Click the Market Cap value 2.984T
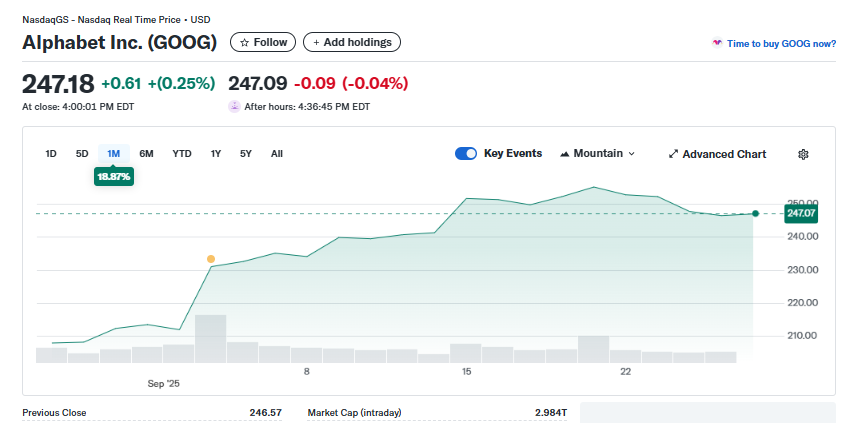This screenshot has height=423, width=851. pos(551,413)
